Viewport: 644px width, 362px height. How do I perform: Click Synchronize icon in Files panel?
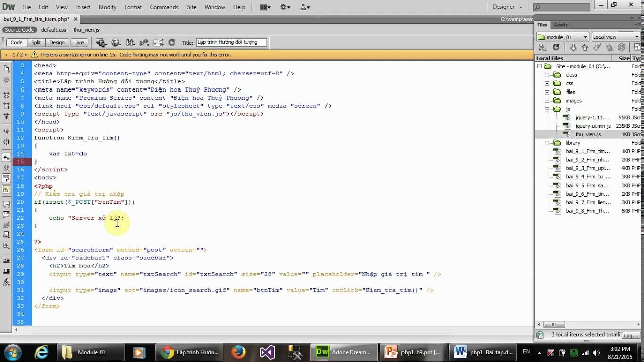621,47
